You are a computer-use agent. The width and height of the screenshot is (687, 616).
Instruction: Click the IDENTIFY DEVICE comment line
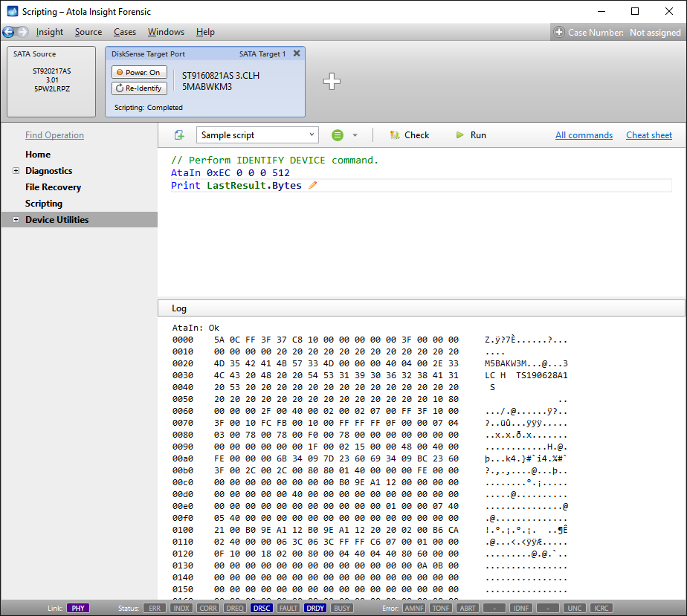click(x=274, y=161)
